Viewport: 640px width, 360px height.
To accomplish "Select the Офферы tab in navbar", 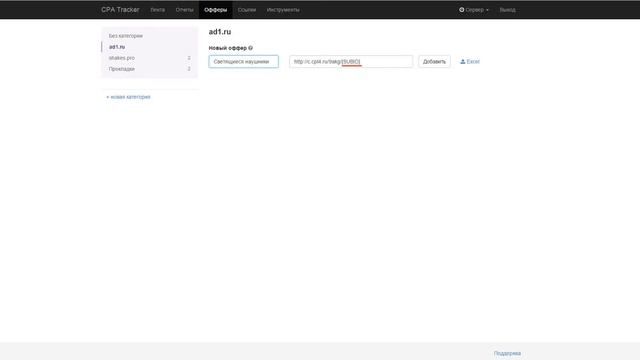I will pyautogui.click(x=216, y=10).
